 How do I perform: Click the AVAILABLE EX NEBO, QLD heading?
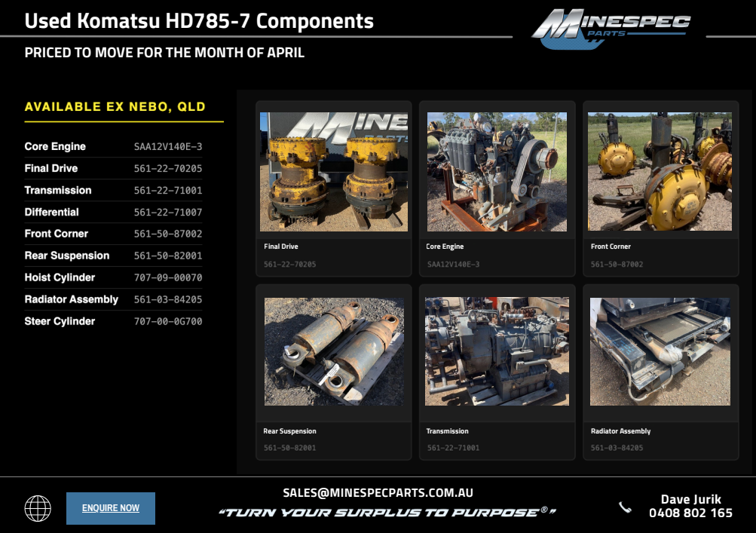click(114, 106)
